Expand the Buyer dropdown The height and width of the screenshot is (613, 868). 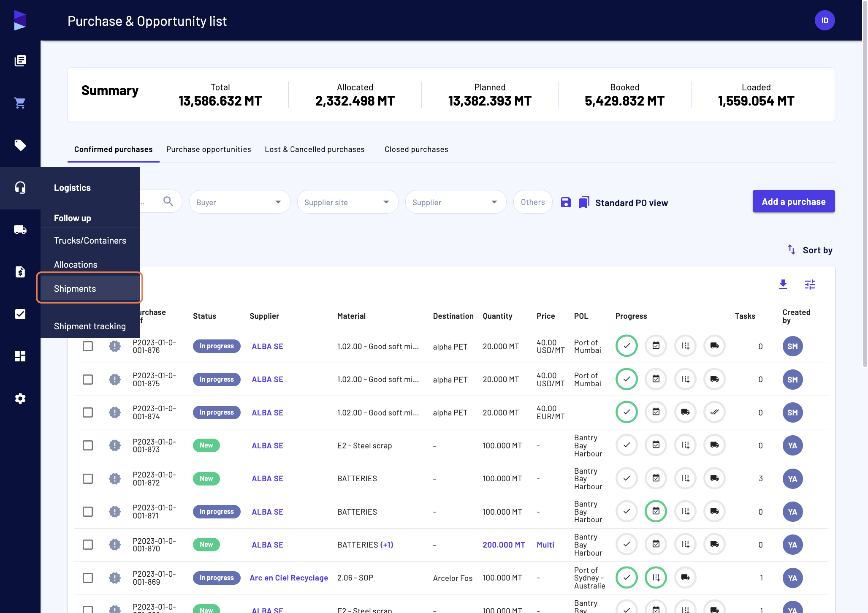point(240,202)
